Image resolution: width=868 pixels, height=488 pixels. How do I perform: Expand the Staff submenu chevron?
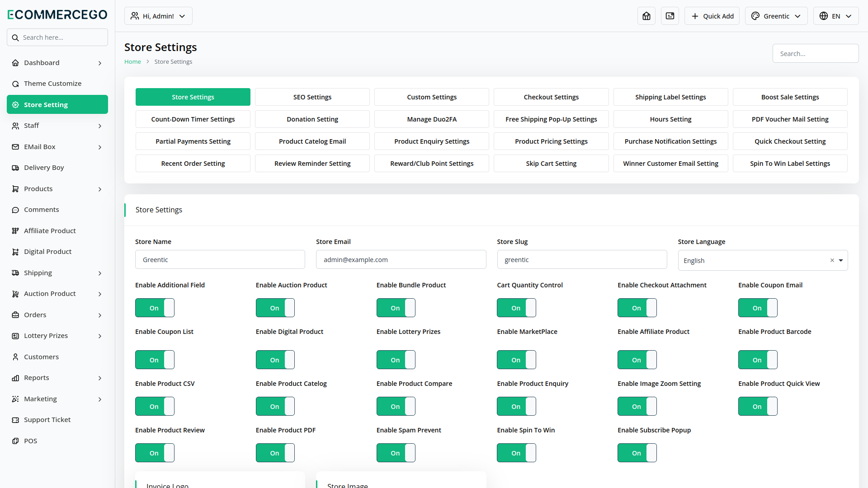coord(100,126)
